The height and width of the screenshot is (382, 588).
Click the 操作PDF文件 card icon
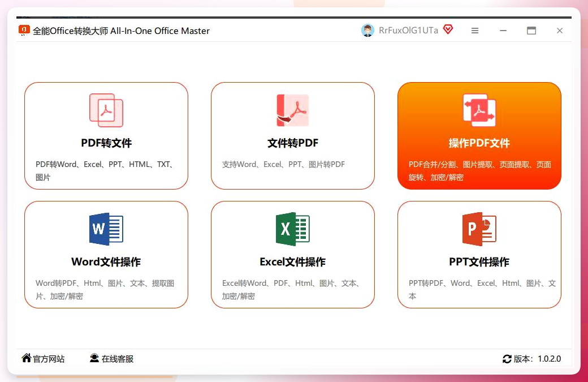pyautogui.click(x=479, y=110)
